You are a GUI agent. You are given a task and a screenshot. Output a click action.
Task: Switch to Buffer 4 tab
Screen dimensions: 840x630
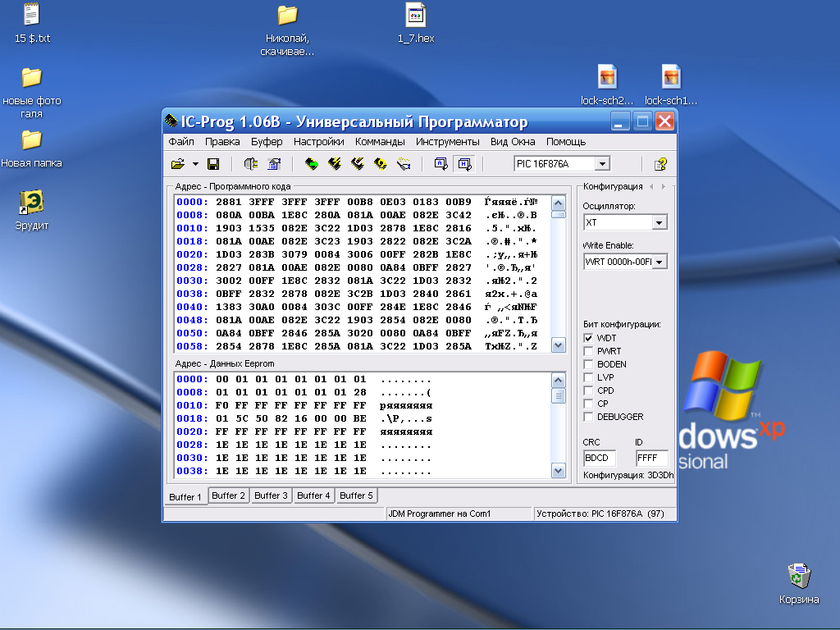click(313, 495)
